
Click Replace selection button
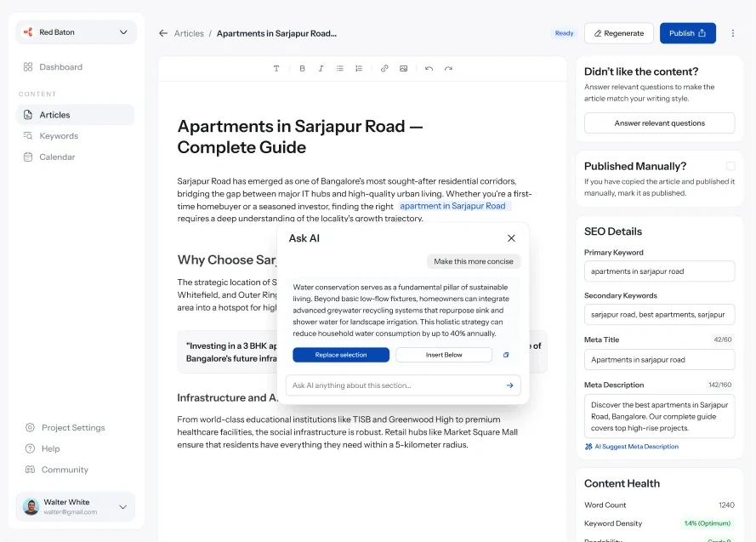(341, 355)
